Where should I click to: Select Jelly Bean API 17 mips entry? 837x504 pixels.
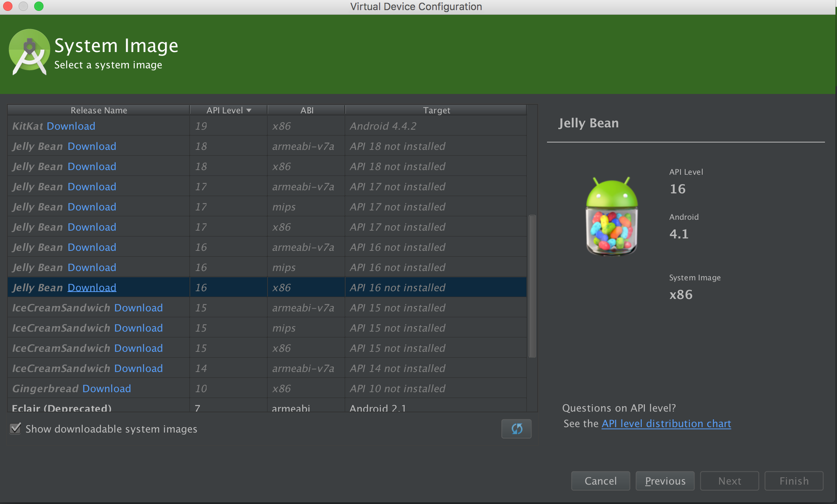click(266, 206)
